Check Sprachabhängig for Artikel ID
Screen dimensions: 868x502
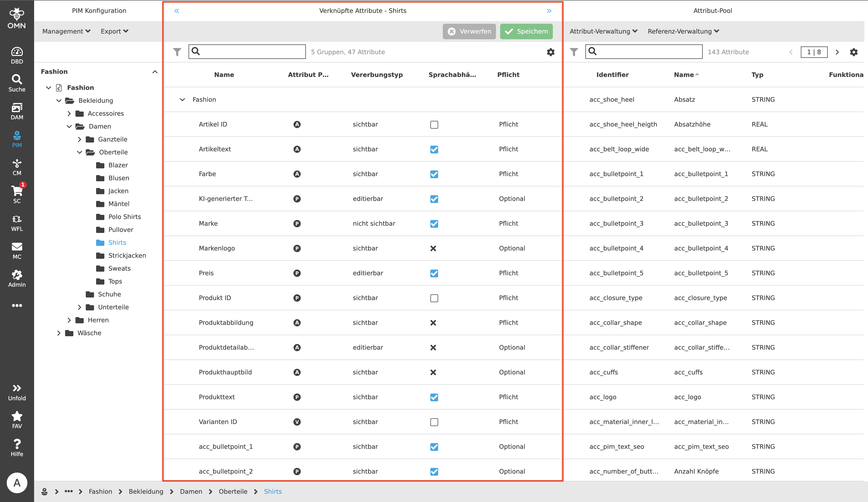[x=434, y=125]
